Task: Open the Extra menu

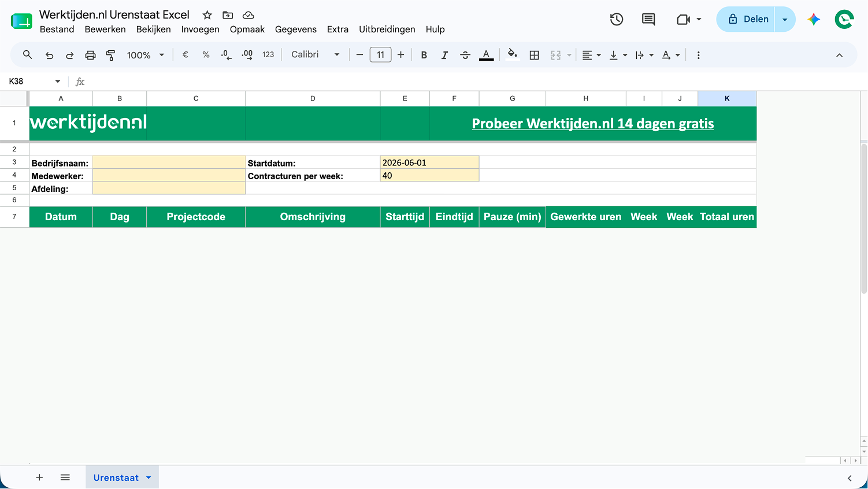Action: click(x=337, y=29)
